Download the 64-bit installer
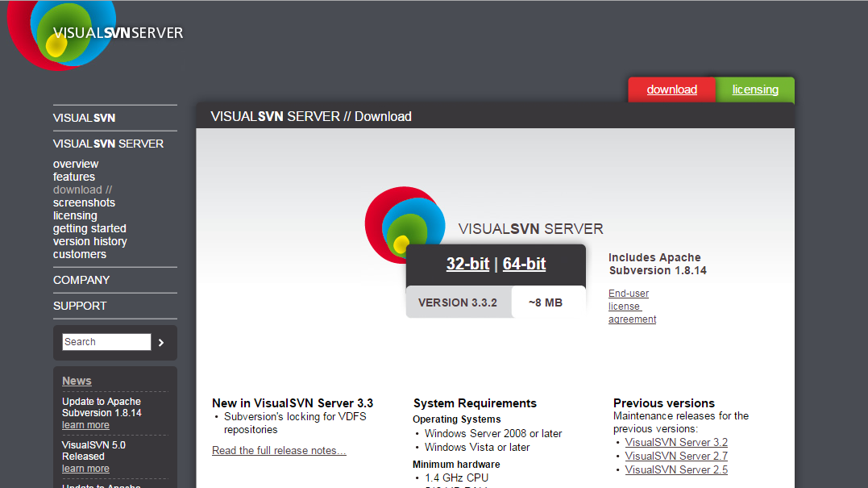 pos(524,264)
